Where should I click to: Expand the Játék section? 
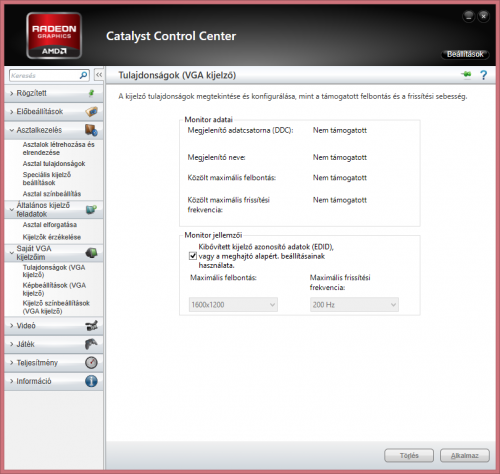point(53,344)
